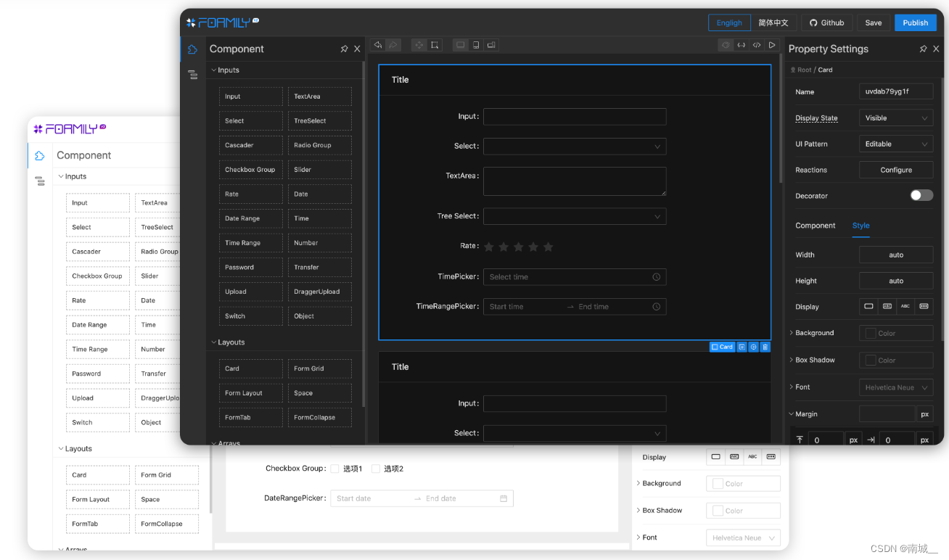Delete the selected Card via trash icon
The image size is (949, 560).
[x=765, y=347]
